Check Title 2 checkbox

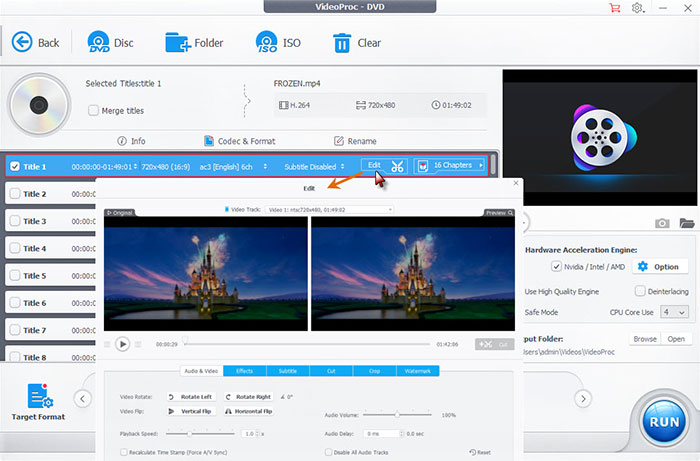pyautogui.click(x=15, y=194)
